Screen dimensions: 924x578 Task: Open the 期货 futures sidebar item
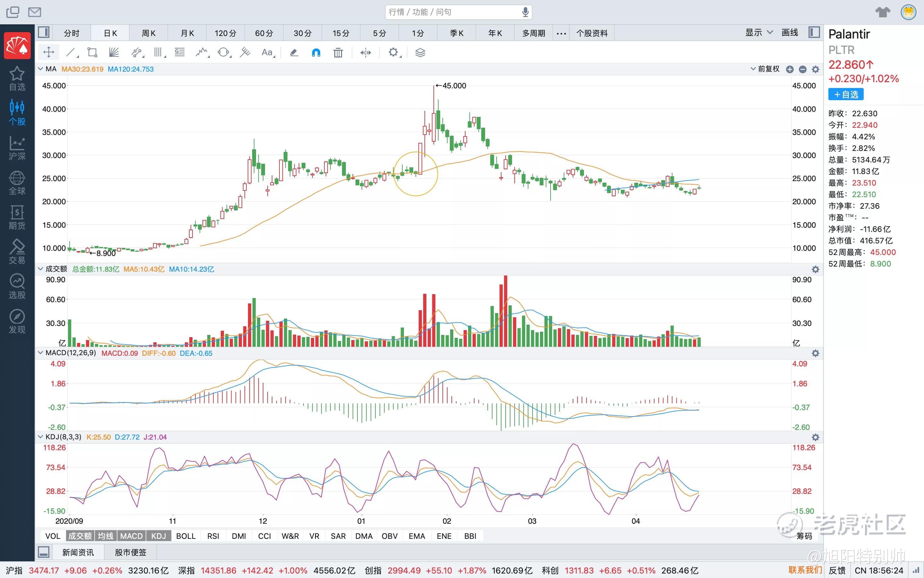[x=17, y=217]
